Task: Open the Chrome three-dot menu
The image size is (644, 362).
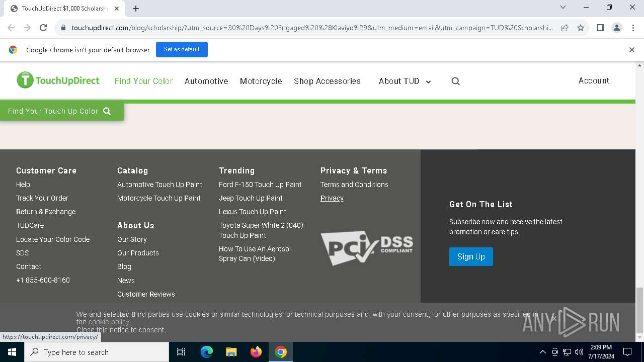Action: coord(632,28)
